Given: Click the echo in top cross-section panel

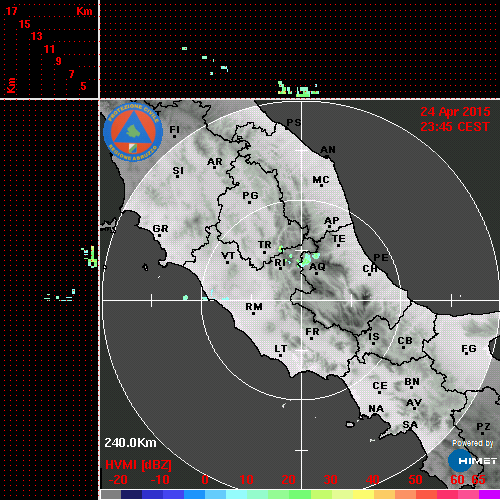Looking at the screenshot, I should [x=299, y=89].
